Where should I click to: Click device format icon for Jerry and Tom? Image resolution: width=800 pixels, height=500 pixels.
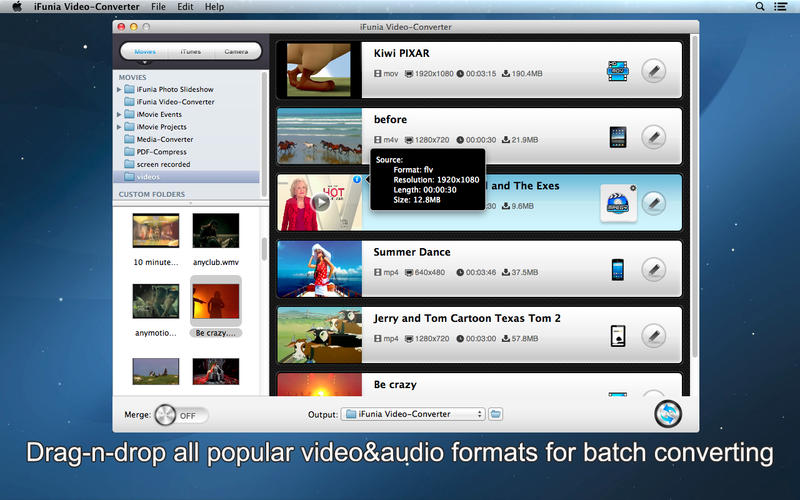[618, 335]
